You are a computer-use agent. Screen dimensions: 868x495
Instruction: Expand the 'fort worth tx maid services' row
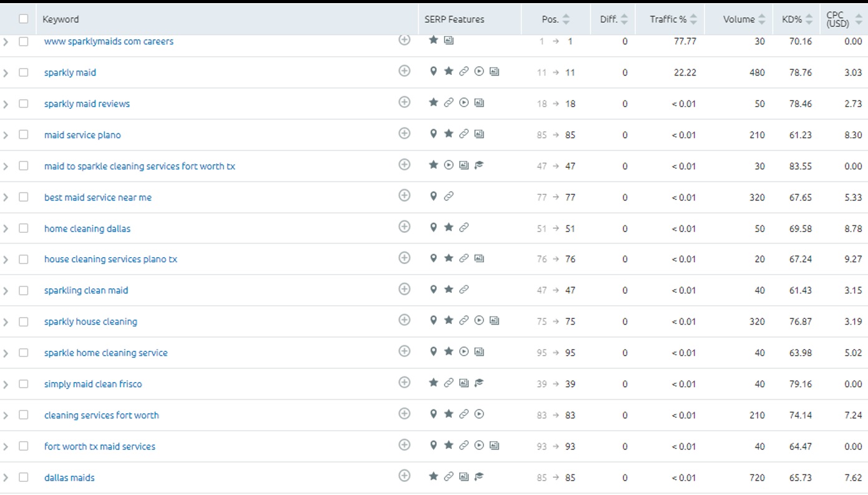point(6,447)
